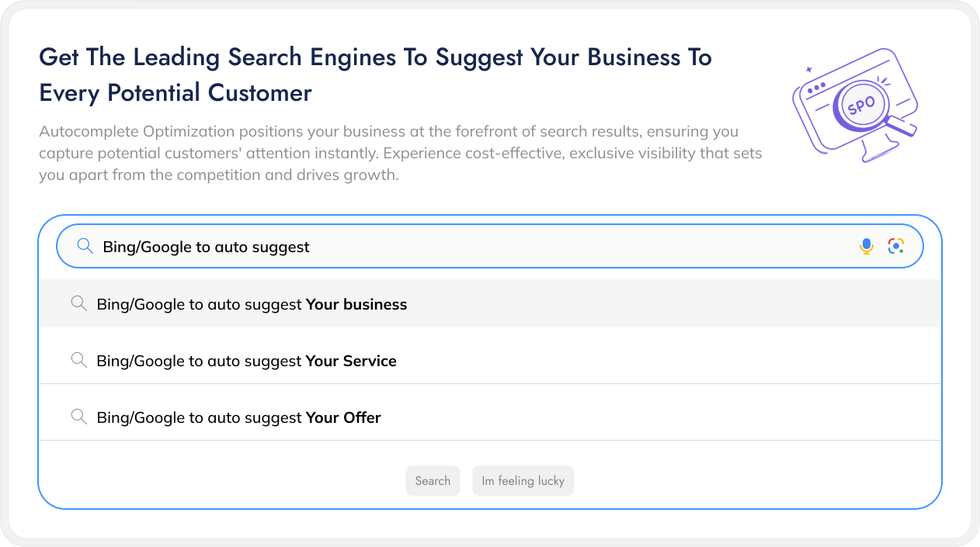Click the blue magnifier in the search bar
This screenshot has width=980, height=547.
(x=85, y=247)
